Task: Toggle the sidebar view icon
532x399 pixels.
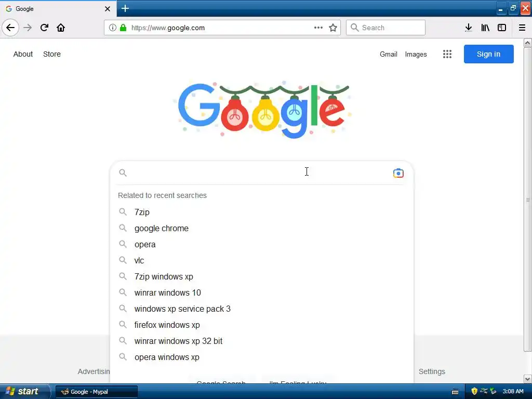Action: tap(502, 28)
